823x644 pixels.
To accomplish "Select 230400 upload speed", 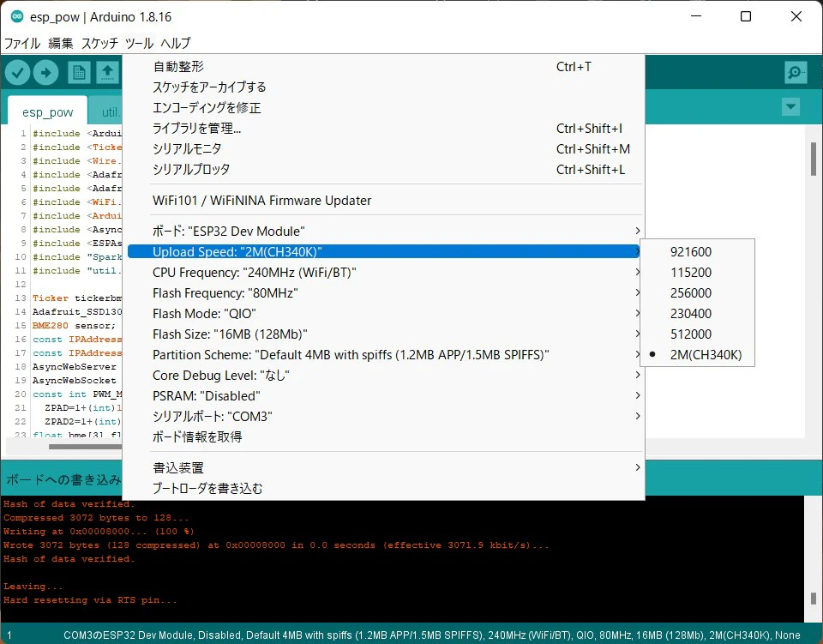I will point(697,313).
